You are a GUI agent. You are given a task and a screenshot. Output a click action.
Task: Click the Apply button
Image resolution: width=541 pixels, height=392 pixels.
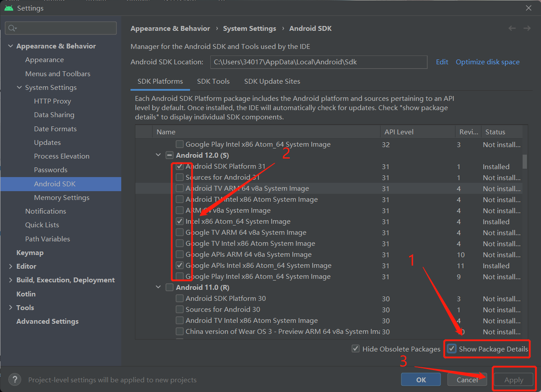tap(514, 380)
